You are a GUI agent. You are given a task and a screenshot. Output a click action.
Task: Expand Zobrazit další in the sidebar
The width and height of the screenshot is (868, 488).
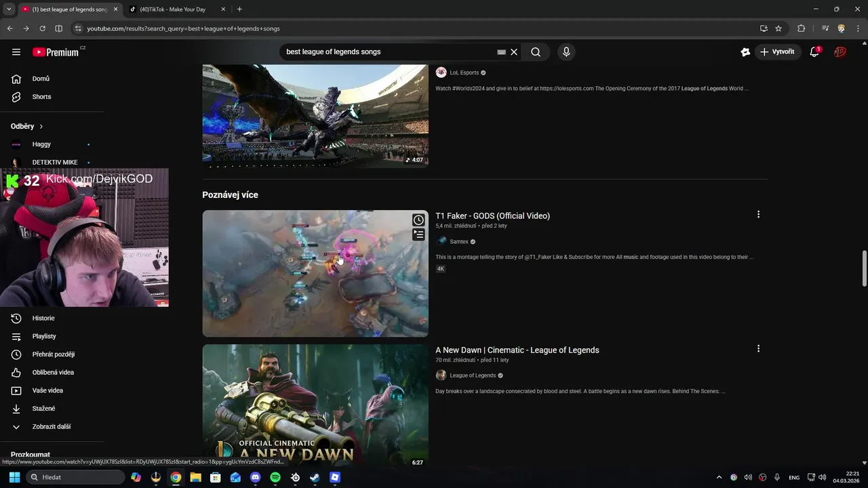[x=52, y=427]
